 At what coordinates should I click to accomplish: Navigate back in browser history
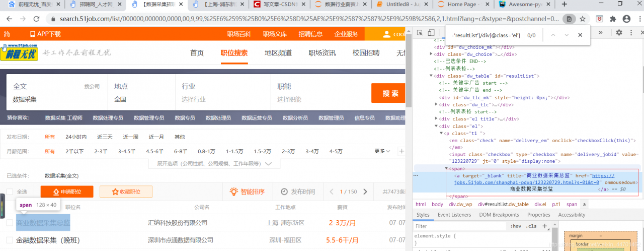pos(9,19)
